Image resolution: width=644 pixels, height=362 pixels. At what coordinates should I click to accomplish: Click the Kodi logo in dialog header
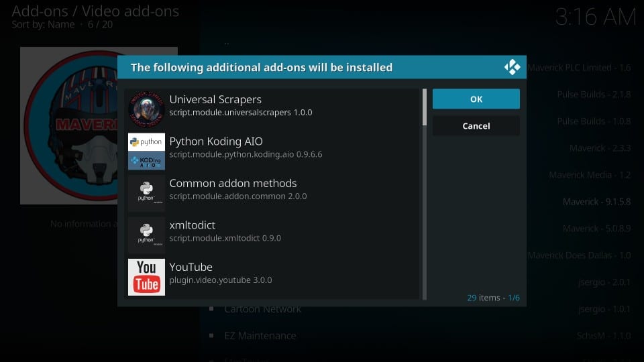pyautogui.click(x=512, y=67)
